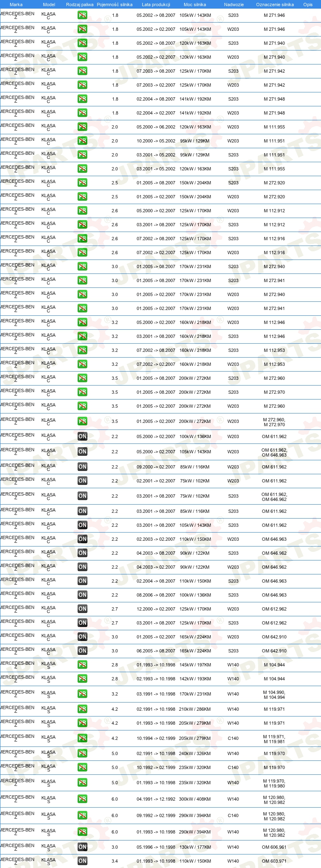The image size is (321, 868).
Task: Select the 'OM 611.962, OM 646.963' engine code
Action: click(274, 452)
